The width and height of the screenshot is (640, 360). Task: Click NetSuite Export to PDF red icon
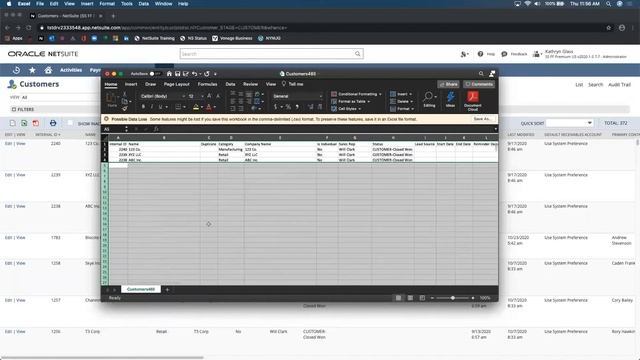(36, 123)
